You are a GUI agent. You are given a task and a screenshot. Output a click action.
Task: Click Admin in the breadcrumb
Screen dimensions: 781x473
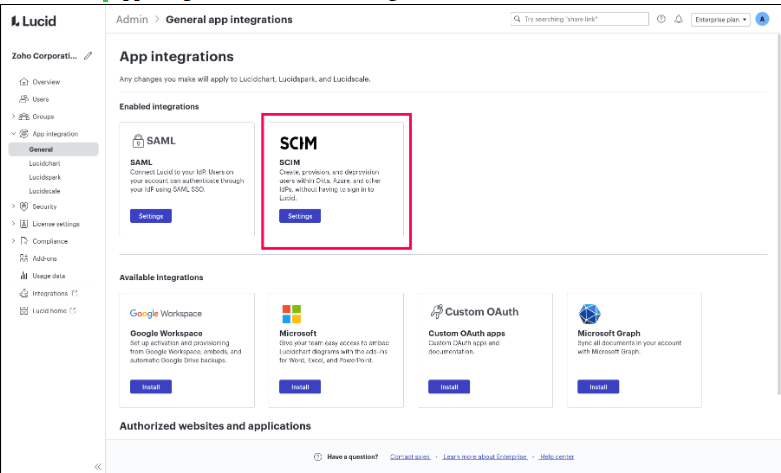131,19
